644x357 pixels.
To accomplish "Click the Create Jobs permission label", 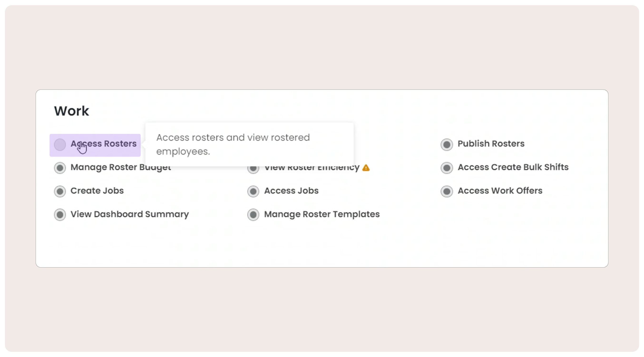I will pyautogui.click(x=97, y=191).
